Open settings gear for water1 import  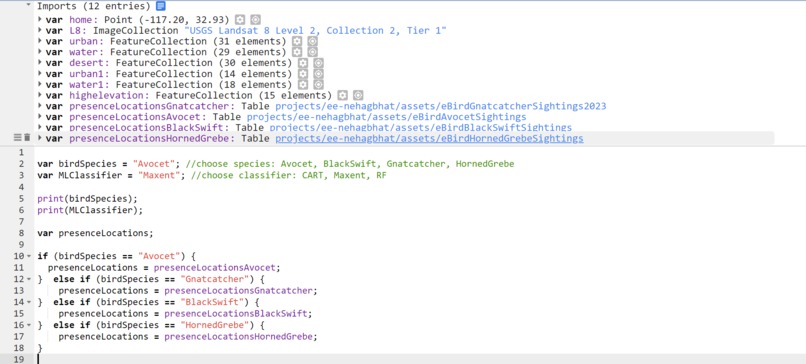pyautogui.click(x=303, y=84)
